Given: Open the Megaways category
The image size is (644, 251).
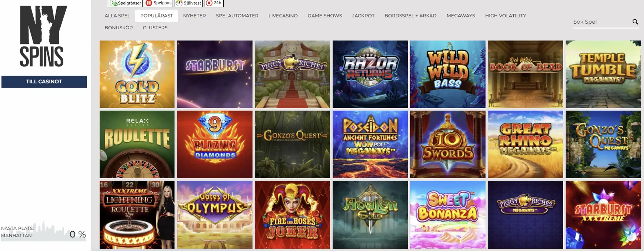Looking at the screenshot, I should (461, 16).
